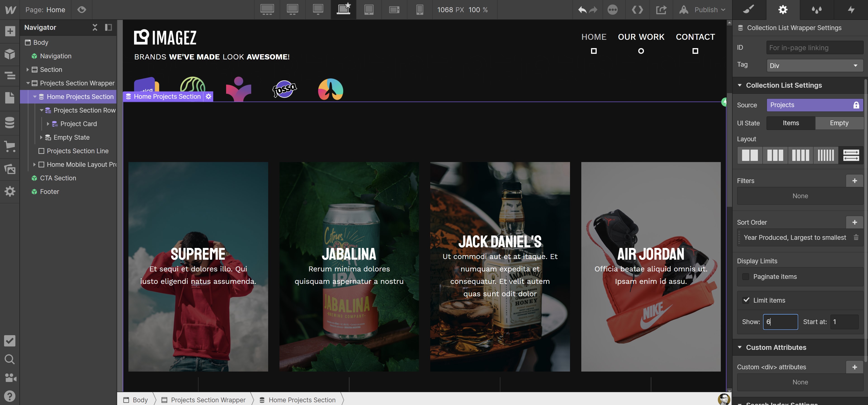The height and width of the screenshot is (405, 868).
Task: Collapse the Collection List Settings section
Action: click(740, 85)
